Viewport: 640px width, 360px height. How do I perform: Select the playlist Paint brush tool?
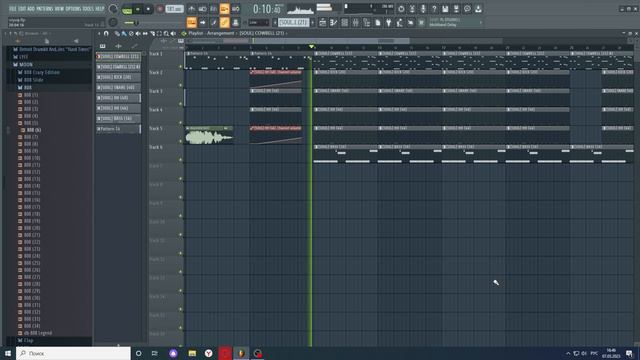[x=124, y=33]
